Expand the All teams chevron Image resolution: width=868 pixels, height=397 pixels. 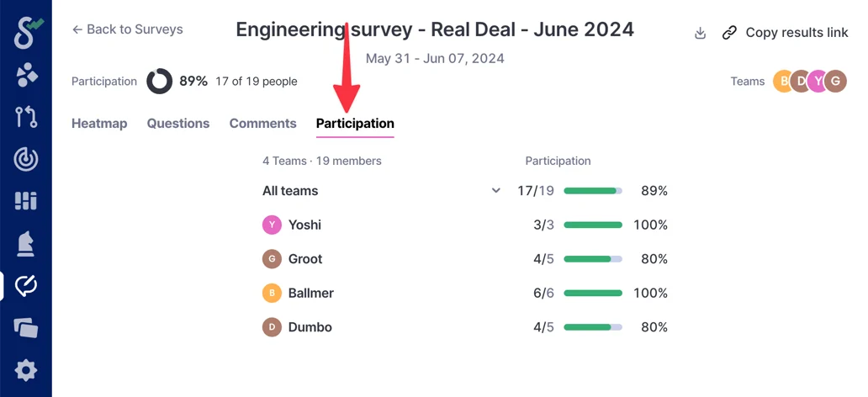coord(496,191)
